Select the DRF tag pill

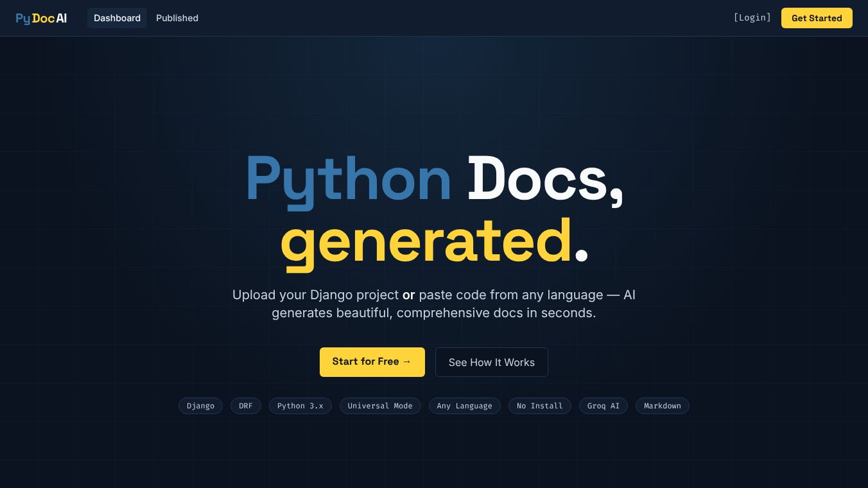(246, 406)
